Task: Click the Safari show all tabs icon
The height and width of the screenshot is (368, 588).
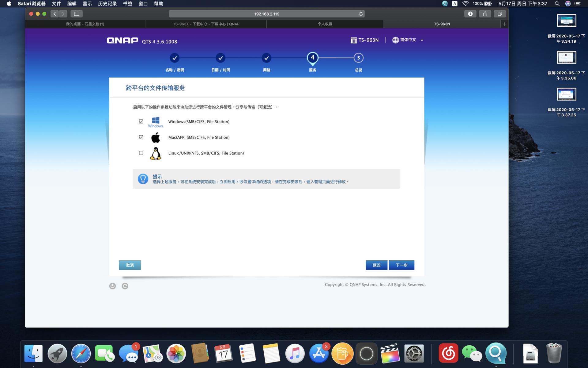Action: [x=499, y=14]
